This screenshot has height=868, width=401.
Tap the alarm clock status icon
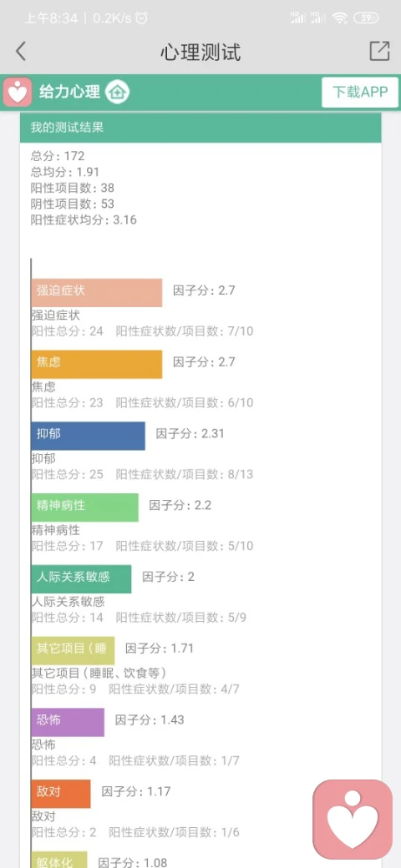142,18
